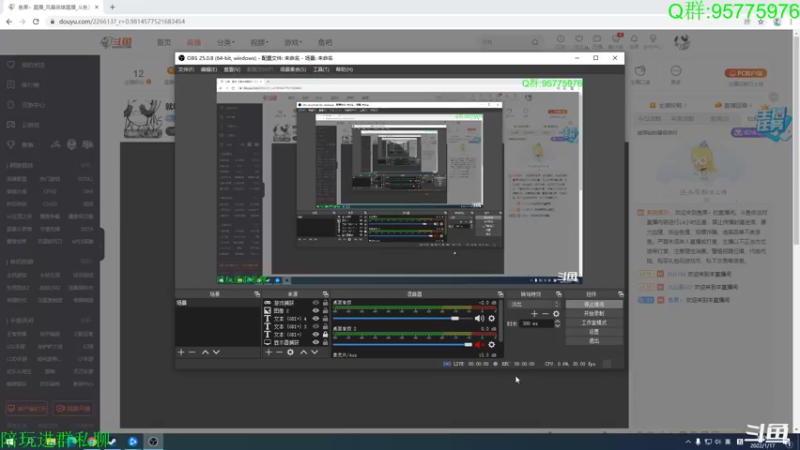Move source down with the down arrow
800x450 pixels.
click(315, 352)
